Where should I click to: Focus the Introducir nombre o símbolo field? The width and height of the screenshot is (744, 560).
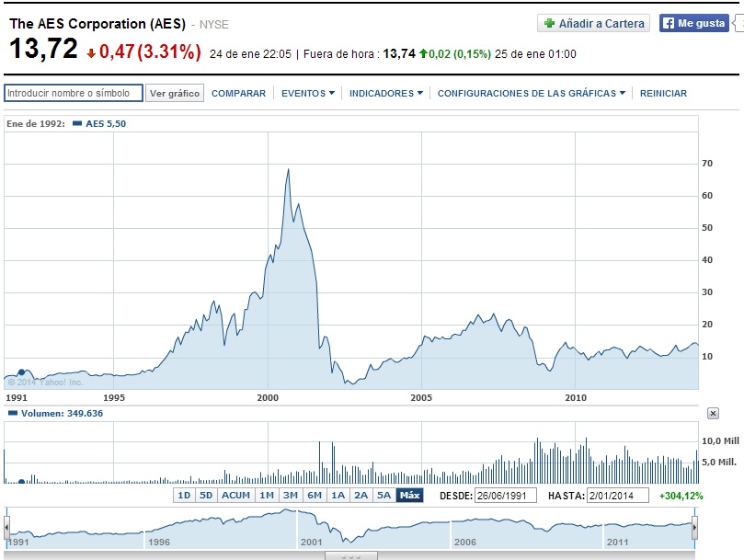click(x=74, y=93)
